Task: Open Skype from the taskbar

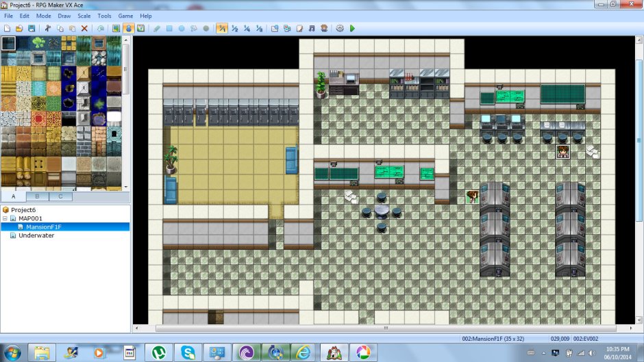Action: click(x=188, y=352)
